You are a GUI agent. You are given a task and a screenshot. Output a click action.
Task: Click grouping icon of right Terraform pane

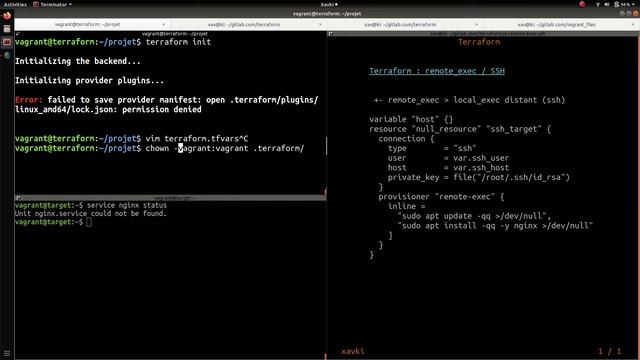(x=330, y=34)
